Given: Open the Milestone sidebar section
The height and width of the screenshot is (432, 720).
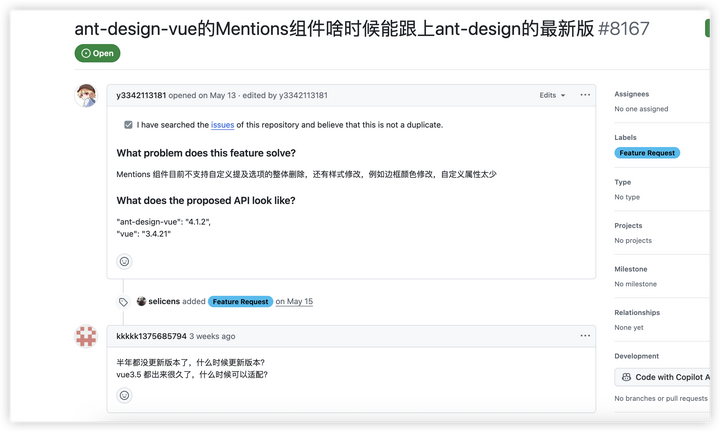Looking at the screenshot, I should tap(631, 269).
